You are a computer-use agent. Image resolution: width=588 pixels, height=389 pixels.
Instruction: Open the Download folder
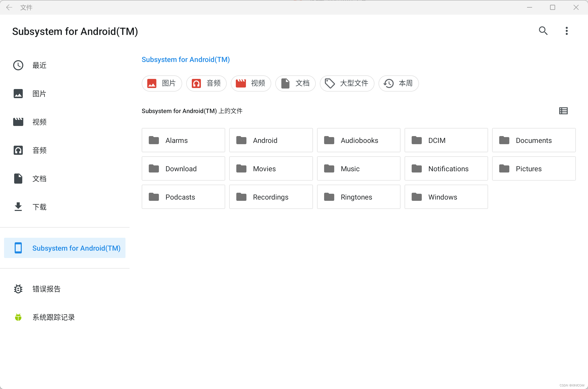coord(183,168)
